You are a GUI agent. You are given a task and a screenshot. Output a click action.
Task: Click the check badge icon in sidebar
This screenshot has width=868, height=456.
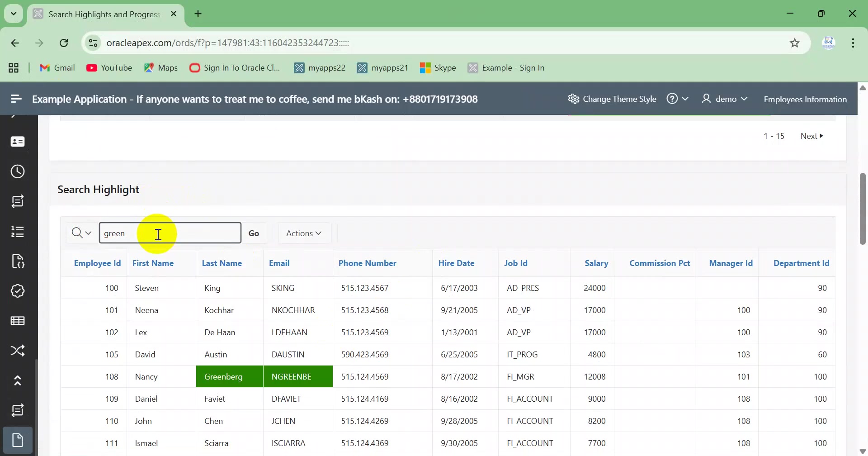coord(18,291)
